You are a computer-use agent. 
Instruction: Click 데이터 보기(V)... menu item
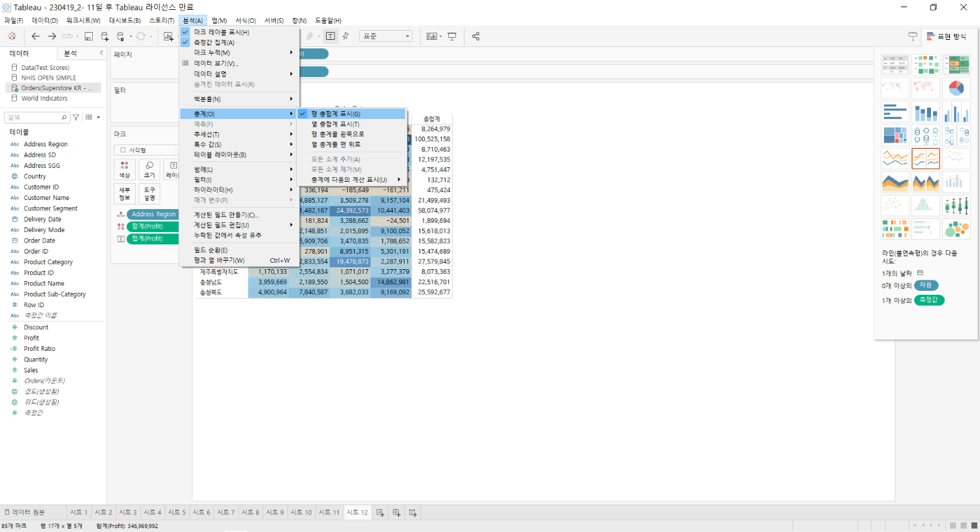(239, 63)
